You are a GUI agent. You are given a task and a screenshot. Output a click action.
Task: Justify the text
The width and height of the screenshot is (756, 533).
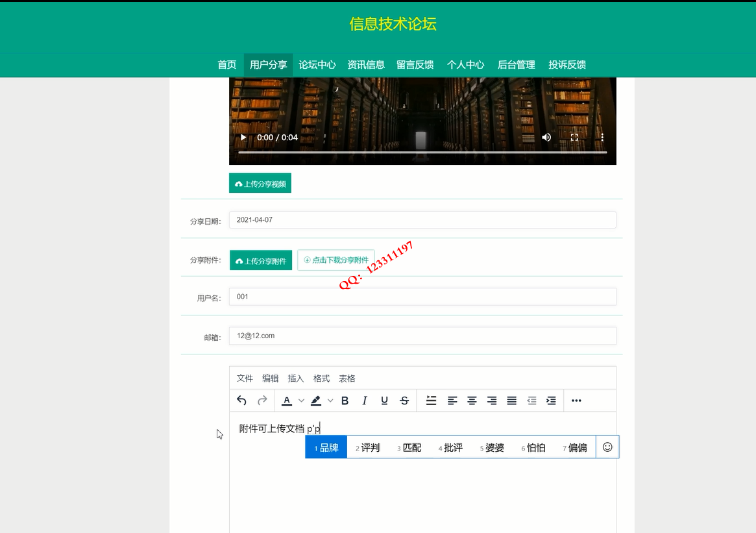coord(511,401)
